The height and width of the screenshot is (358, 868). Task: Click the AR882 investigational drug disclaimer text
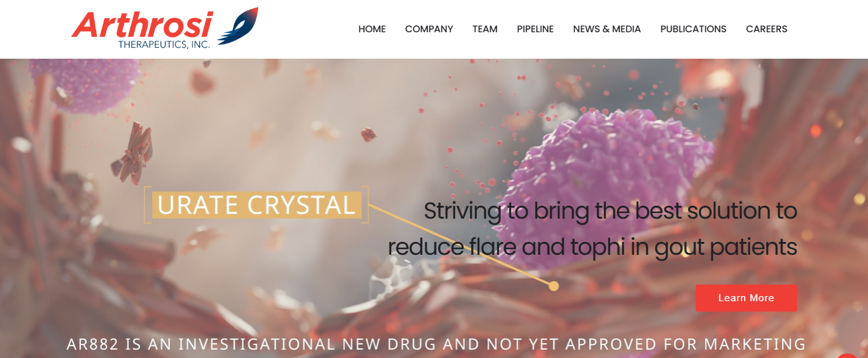coord(436,344)
